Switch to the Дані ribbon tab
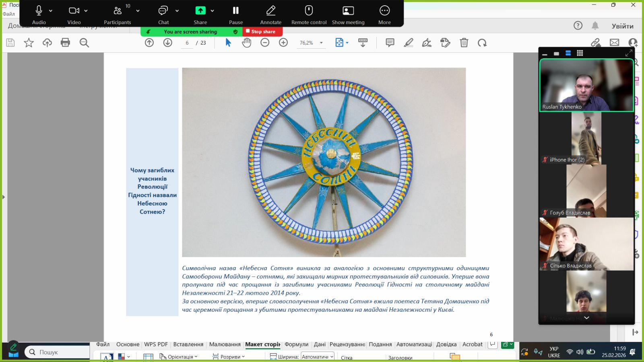This screenshot has height=362, width=644. point(320,344)
